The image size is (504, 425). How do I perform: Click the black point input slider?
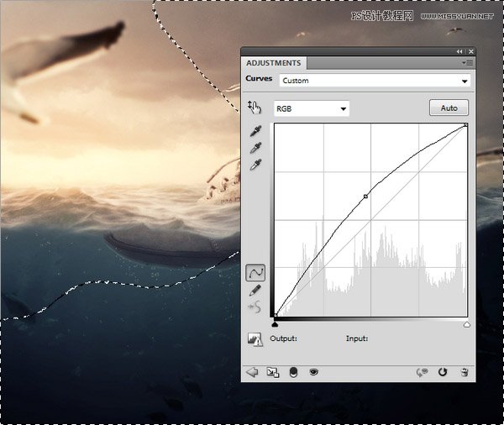pos(276,323)
